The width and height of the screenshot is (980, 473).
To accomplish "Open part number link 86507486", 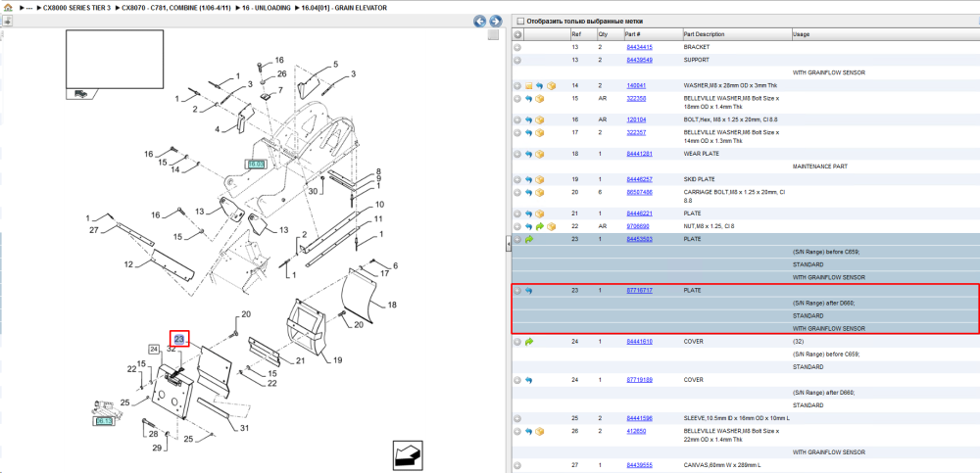I will pos(639,193).
